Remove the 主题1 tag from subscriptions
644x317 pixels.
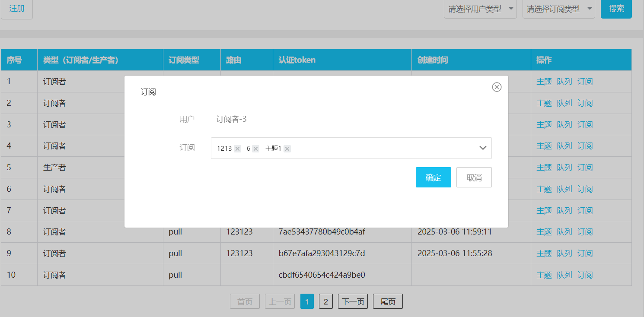click(287, 149)
